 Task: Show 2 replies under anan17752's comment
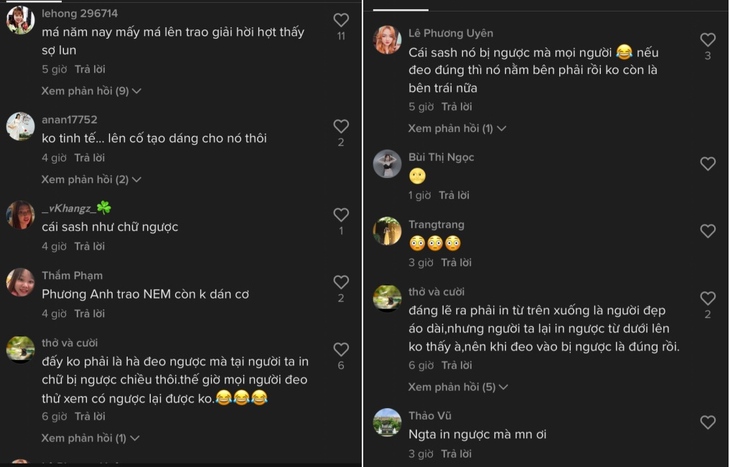(x=91, y=179)
